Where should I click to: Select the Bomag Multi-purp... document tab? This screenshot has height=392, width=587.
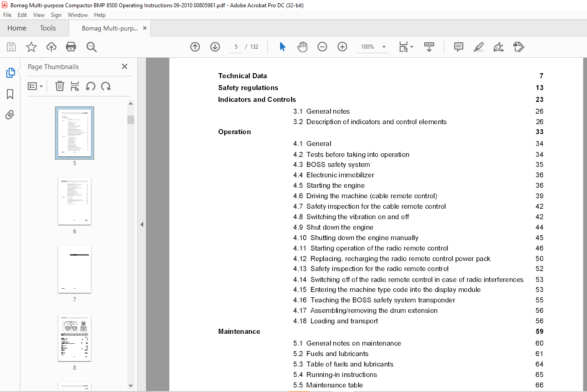pyautogui.click(x=110, y=28)
